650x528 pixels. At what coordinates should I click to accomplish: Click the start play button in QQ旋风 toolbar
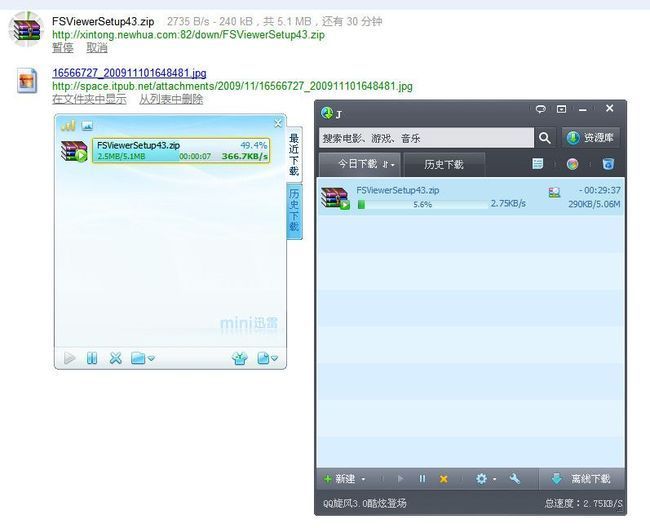pyautogui.click(x=400, y=479)
